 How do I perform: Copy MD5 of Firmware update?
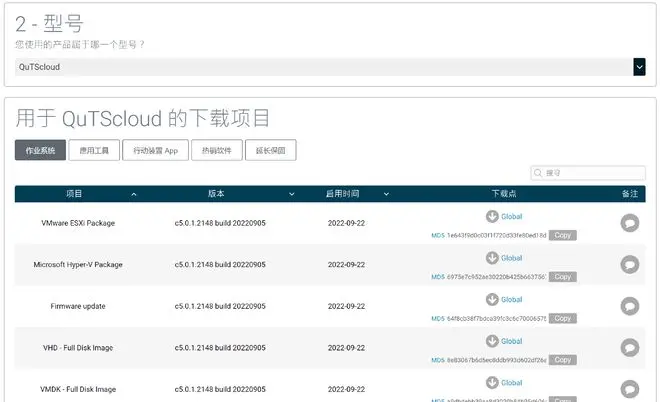[563, 319]
